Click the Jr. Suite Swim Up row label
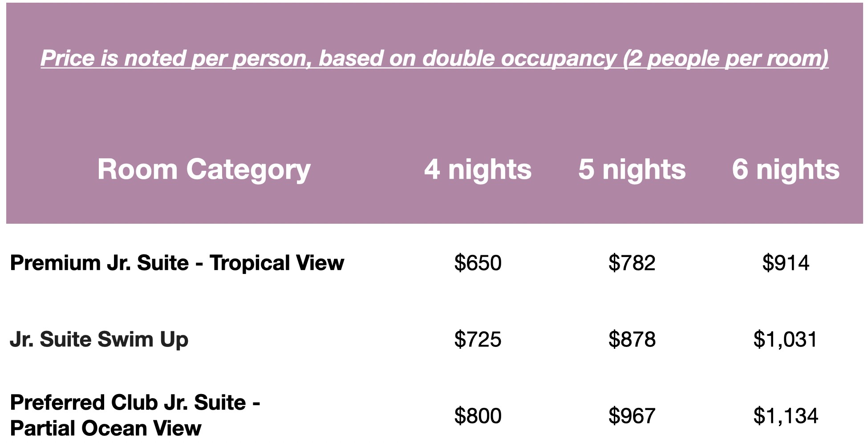This screenshot has width=868, height=443. (x=99, y=339)
